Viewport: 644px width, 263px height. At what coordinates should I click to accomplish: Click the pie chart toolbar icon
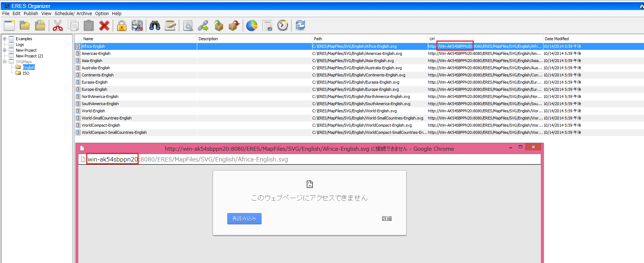[x=252, y=25]
